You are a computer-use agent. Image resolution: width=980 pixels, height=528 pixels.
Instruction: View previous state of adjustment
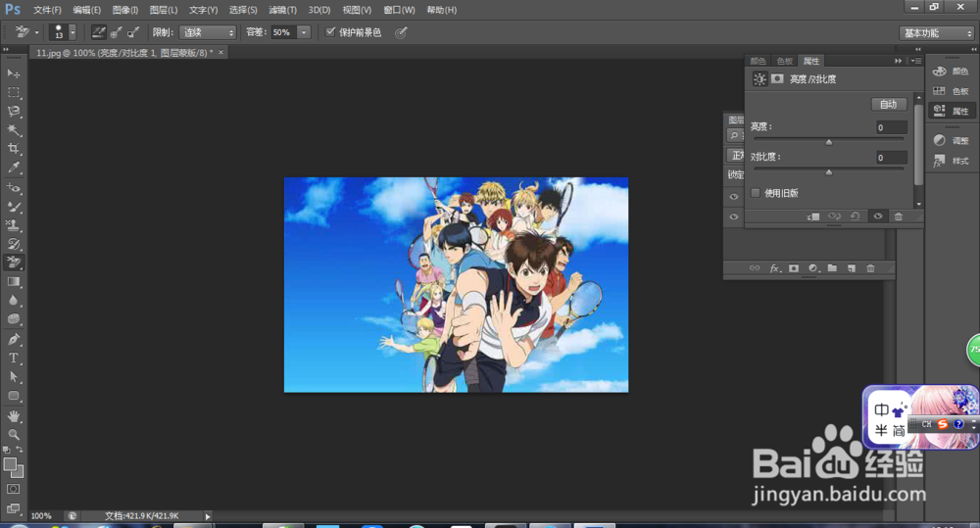pyautogui.click(x=834, y=216)
